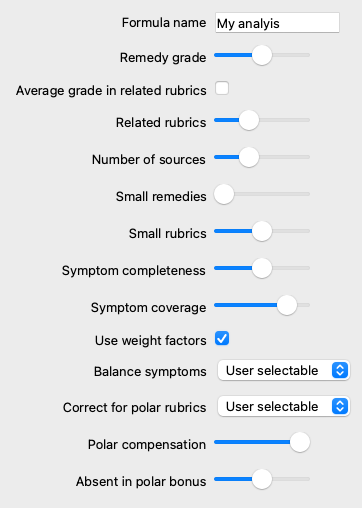The width and height of the screenshot is (362, 508).
Task: Open Correct for polar rubrics dropdown
Action: coord(283,406)
